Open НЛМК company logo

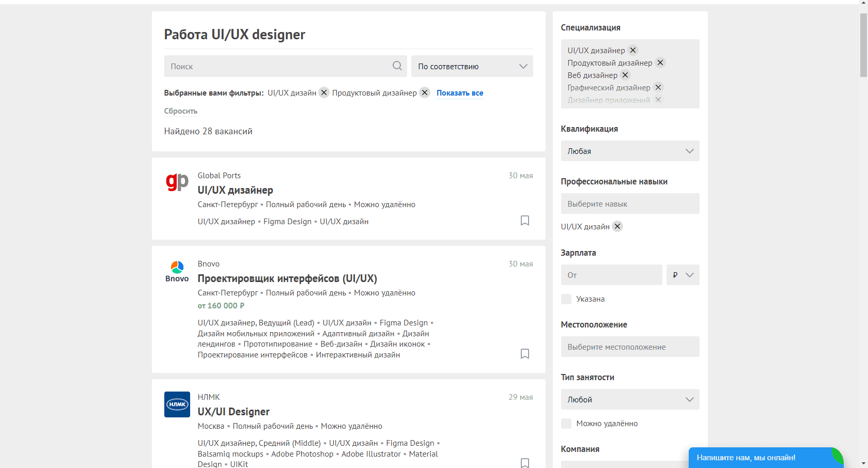(x=177, y=404)
